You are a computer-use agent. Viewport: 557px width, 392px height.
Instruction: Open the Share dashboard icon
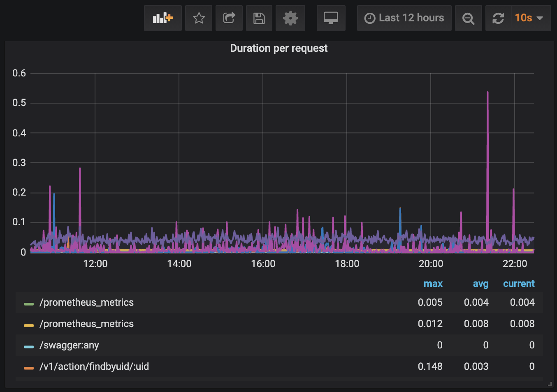229,18
